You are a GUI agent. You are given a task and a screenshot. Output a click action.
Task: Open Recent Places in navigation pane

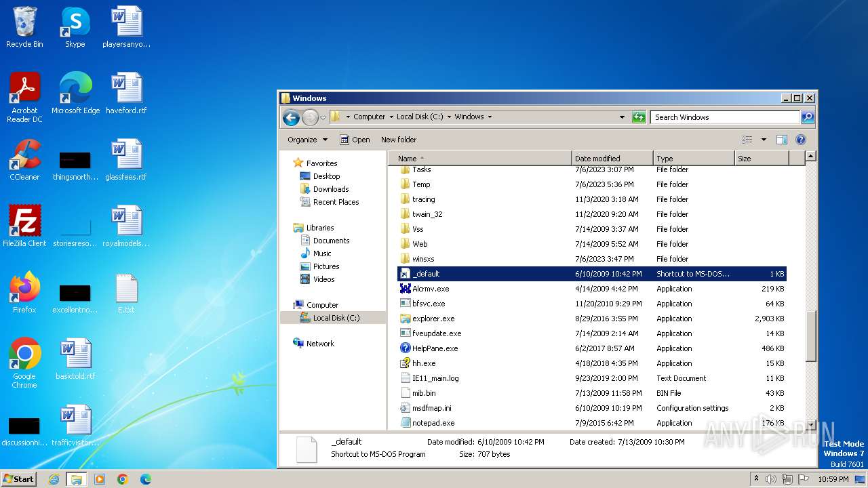[x=336, y=202]
